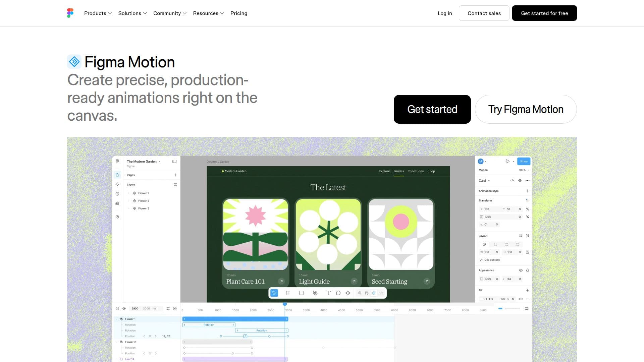Expand the Flower 1 layer in Layers
Screen dimensions: 644x362
click(129, 193)
